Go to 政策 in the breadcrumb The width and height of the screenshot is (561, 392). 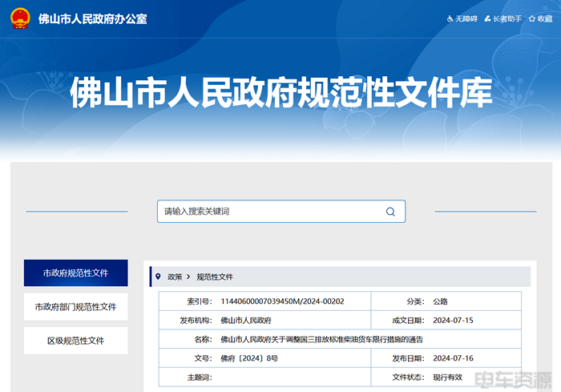tap(174, 277)
